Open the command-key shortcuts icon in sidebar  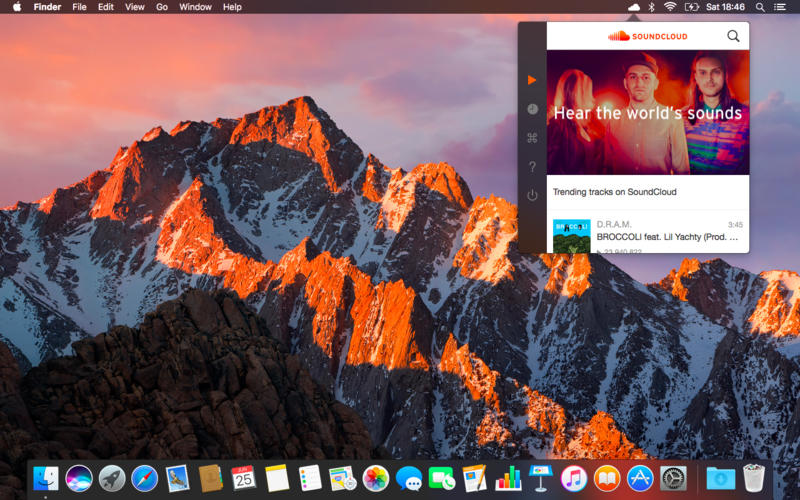(x=532, y=138)
